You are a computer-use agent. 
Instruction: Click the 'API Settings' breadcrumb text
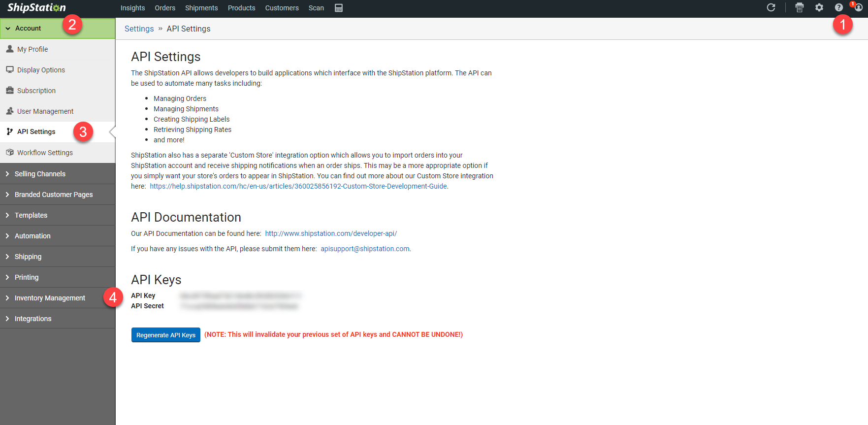tap(189, 29)
